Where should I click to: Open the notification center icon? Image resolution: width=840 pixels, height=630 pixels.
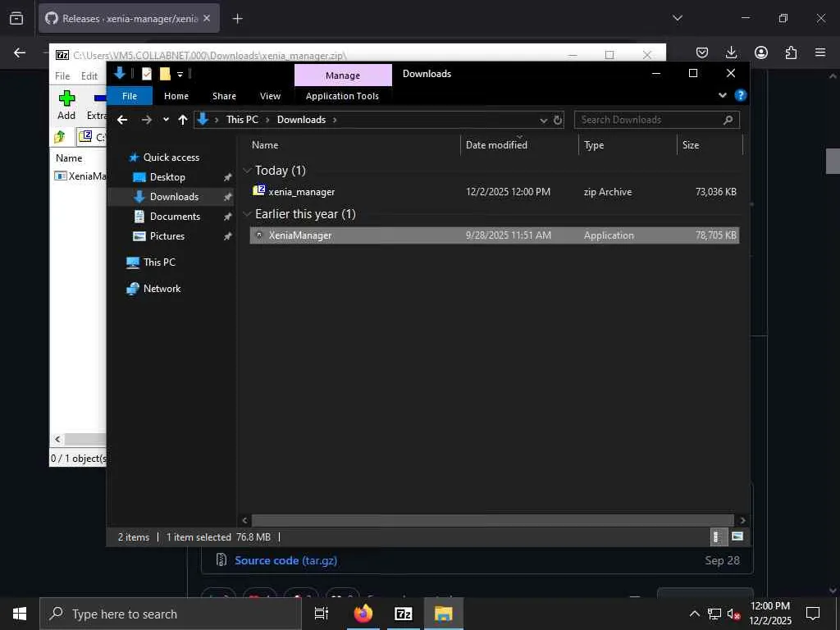(813, 614)
